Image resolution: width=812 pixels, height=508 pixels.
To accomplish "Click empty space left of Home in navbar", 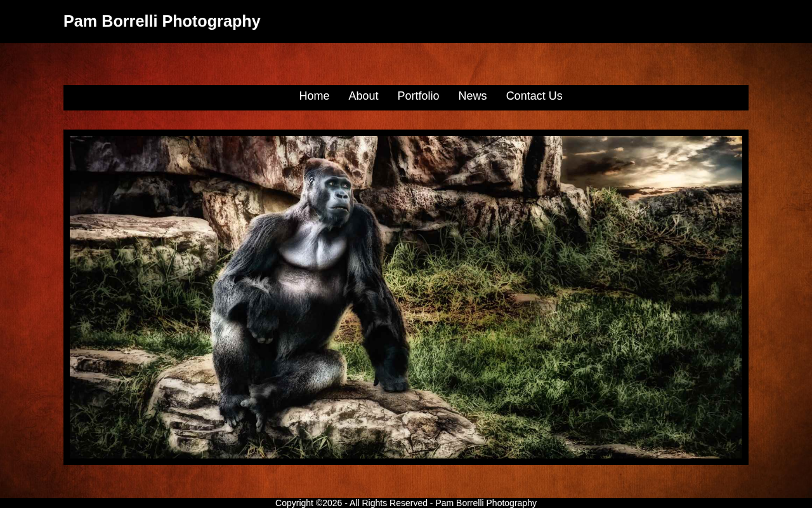I will coord(181,97).
